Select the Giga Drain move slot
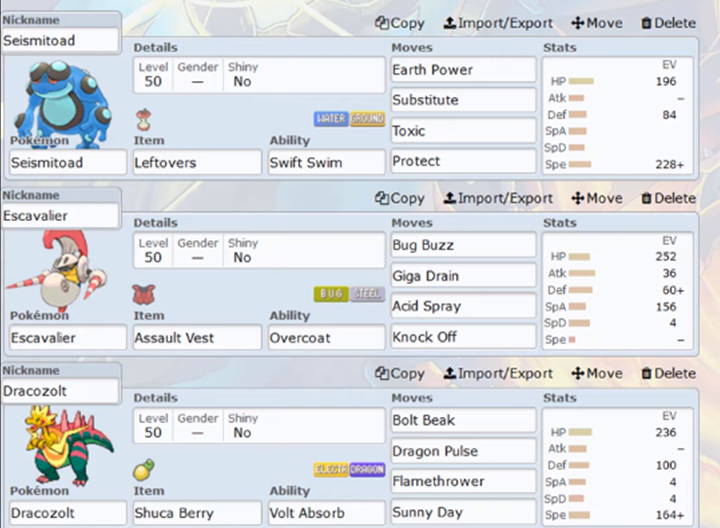The image size is (720, 528). click(x=463, y=276)
